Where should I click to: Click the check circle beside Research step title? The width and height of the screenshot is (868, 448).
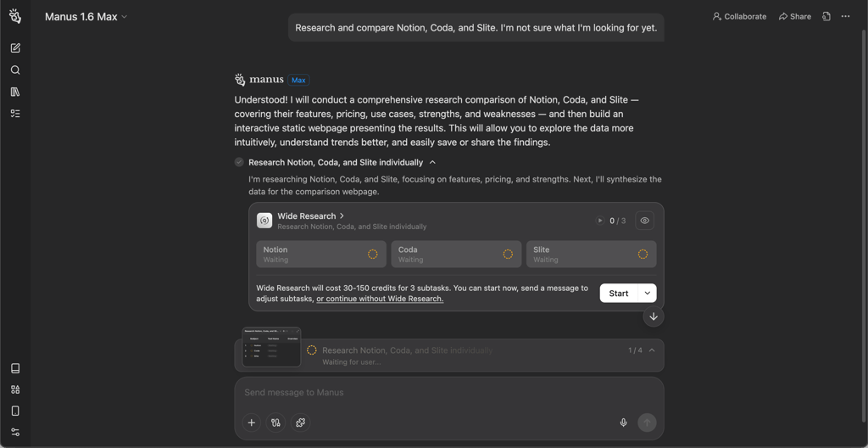pos(239,162)
